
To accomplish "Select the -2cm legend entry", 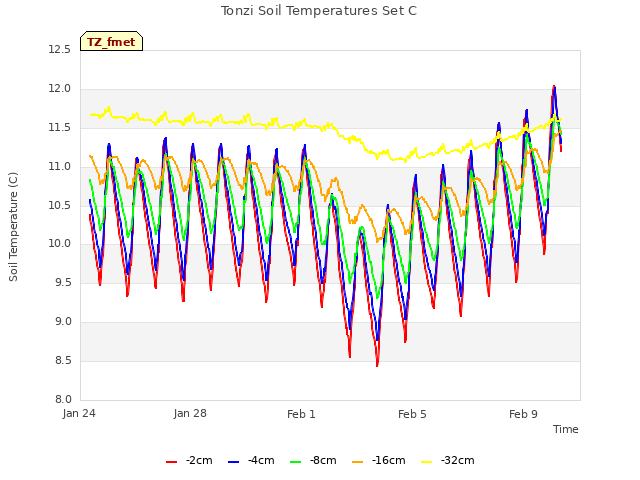I will click(189, 460).
